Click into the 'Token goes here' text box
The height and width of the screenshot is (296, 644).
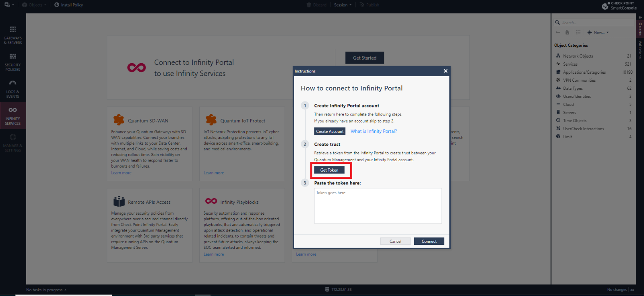tap(378, 206)
